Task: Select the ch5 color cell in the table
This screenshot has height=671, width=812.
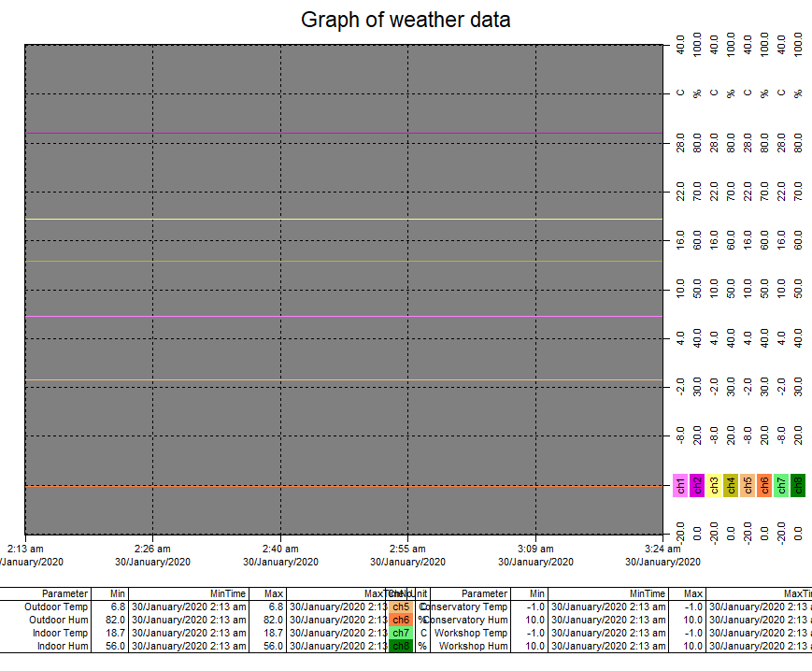Action: (x=401, y=607)
